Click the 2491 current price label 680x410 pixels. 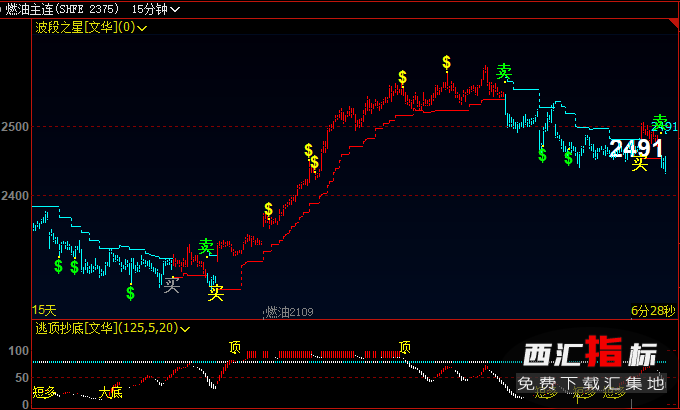(x=636, y=149)
